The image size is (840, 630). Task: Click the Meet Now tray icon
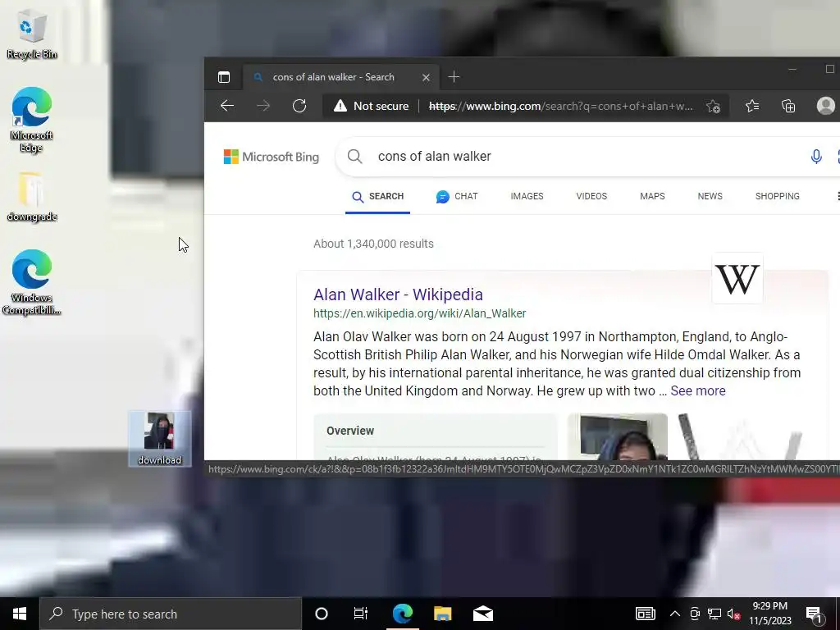click(x=695, y=614)
